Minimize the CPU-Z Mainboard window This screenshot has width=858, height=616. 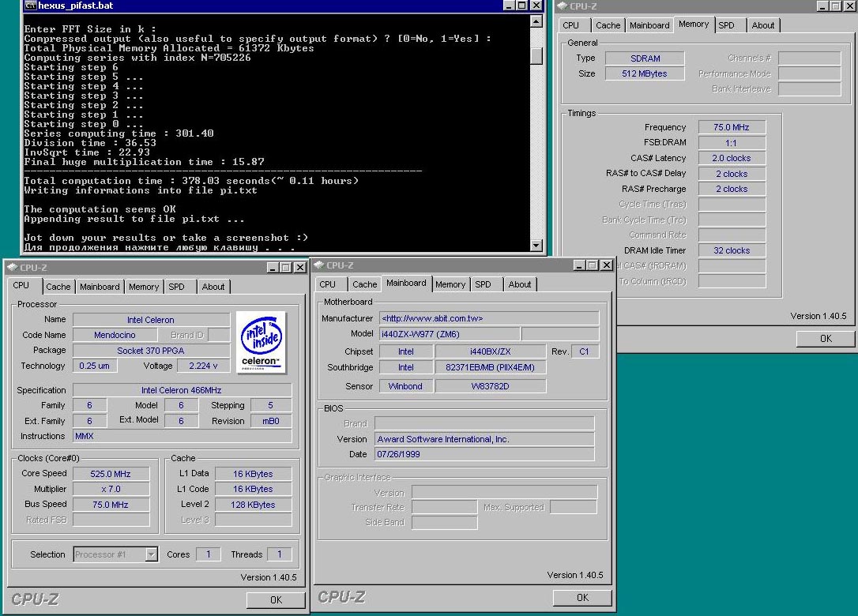(x=579, y=265)
